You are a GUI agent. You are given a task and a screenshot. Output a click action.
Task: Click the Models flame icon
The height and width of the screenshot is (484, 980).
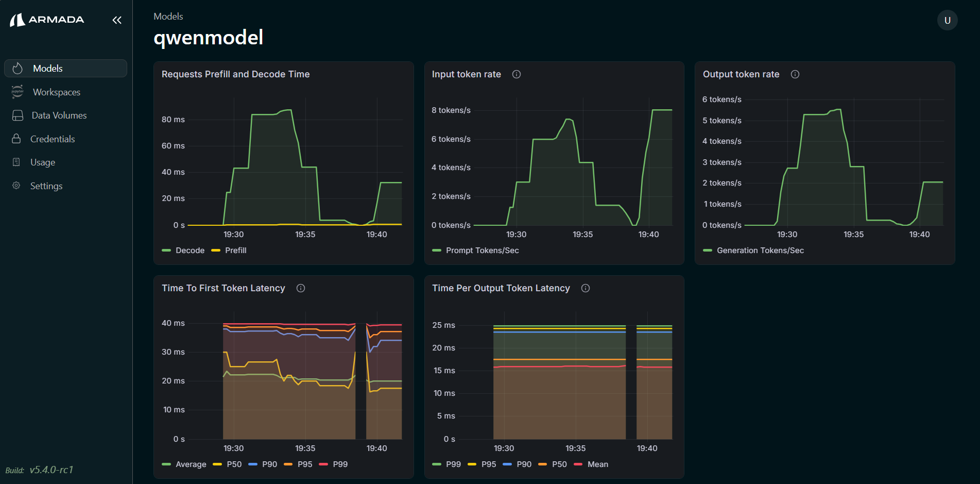tap(18, 68)
